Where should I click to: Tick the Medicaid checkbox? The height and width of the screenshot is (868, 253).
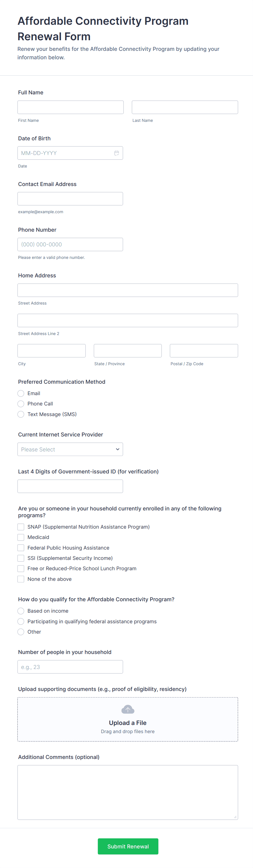[x=21, y=537]
